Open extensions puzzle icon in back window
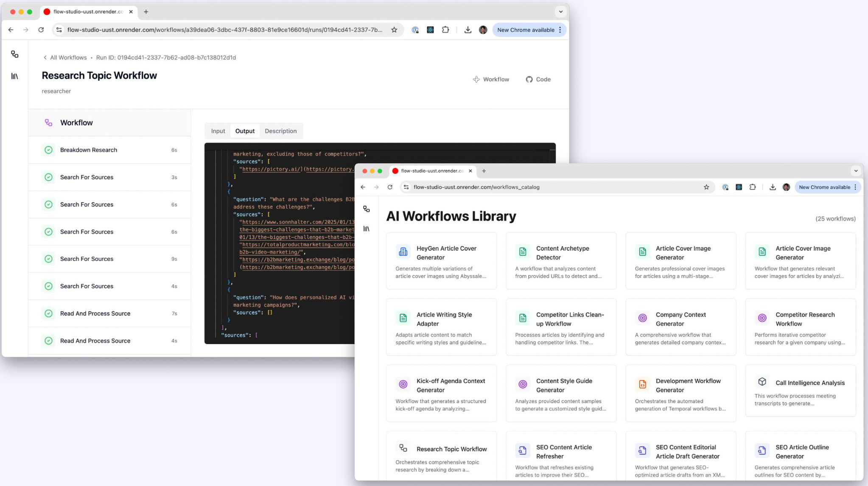The image size is (868, 486). [x=445, y=30]
